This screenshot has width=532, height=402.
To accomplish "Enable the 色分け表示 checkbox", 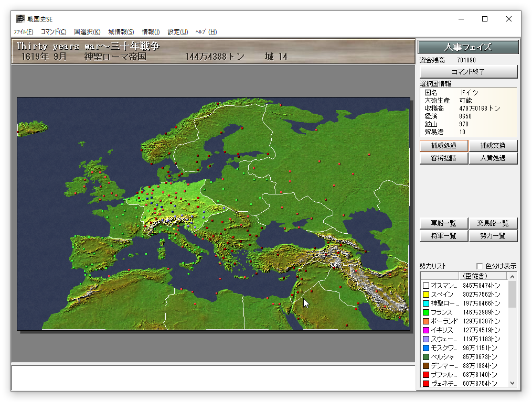I will (479, 266).
